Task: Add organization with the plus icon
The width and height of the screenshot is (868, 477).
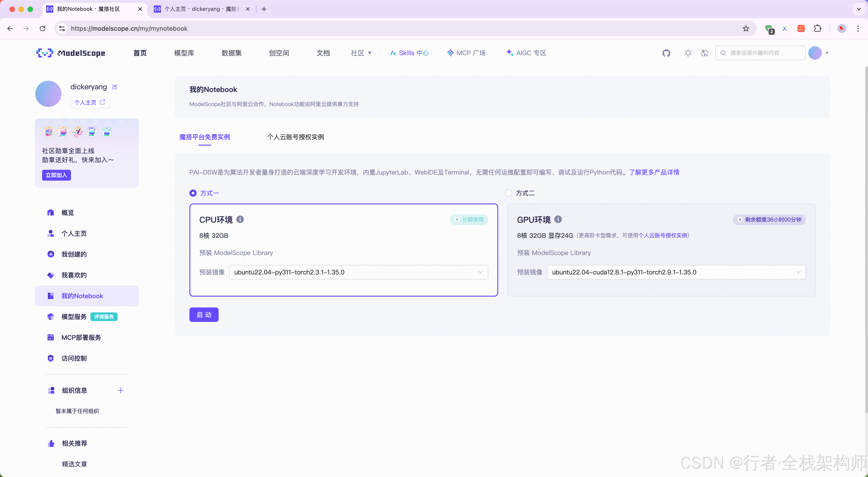Action: [x=121, y=390]
